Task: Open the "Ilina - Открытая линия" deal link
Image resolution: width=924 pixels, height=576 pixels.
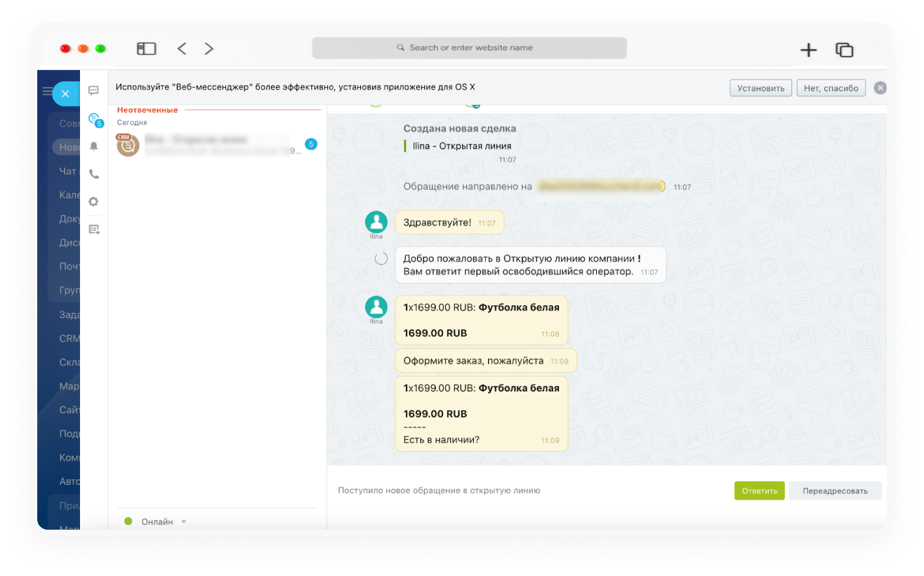Action: click(462, 146)
